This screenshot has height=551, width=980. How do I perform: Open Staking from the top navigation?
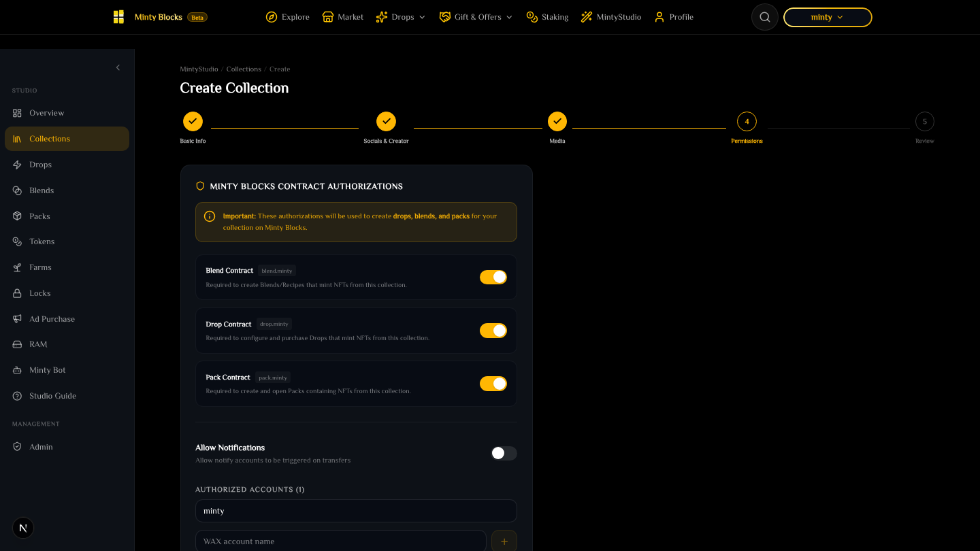547,17
